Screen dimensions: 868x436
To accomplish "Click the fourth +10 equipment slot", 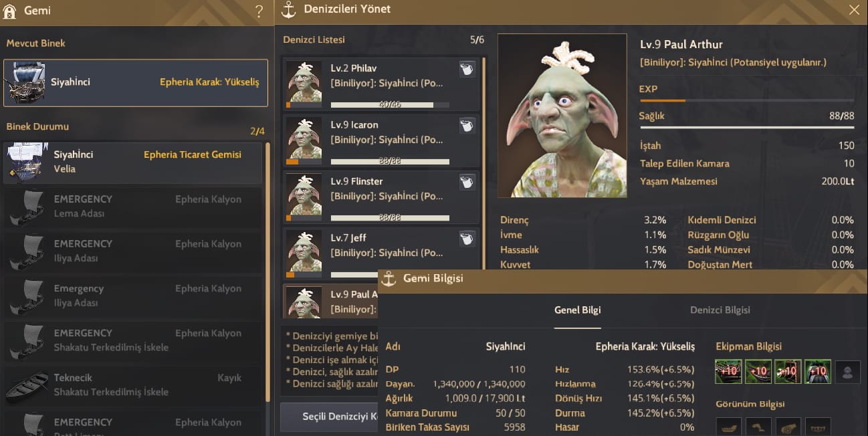I will pos(818,372).
